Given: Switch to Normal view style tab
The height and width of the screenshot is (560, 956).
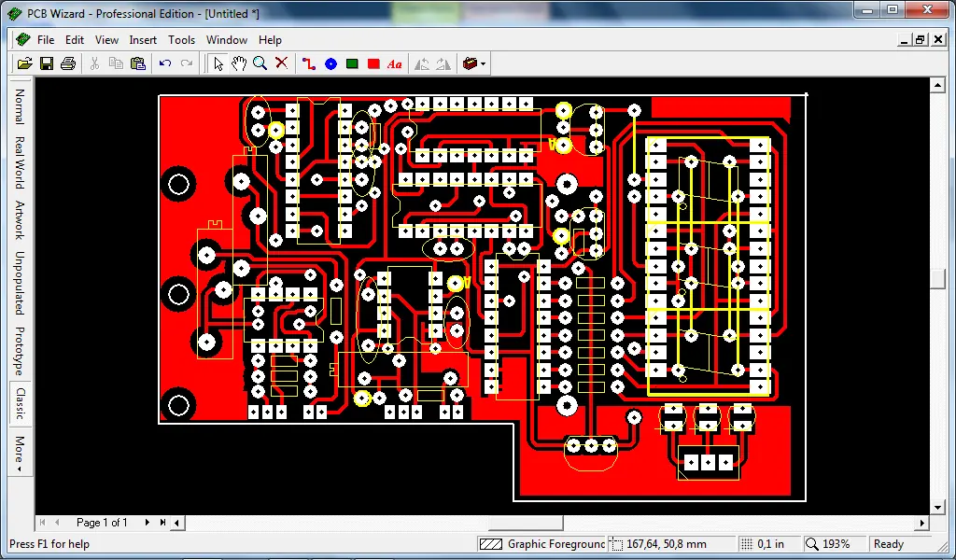Looking at the screenshot, I should point(20,106).
